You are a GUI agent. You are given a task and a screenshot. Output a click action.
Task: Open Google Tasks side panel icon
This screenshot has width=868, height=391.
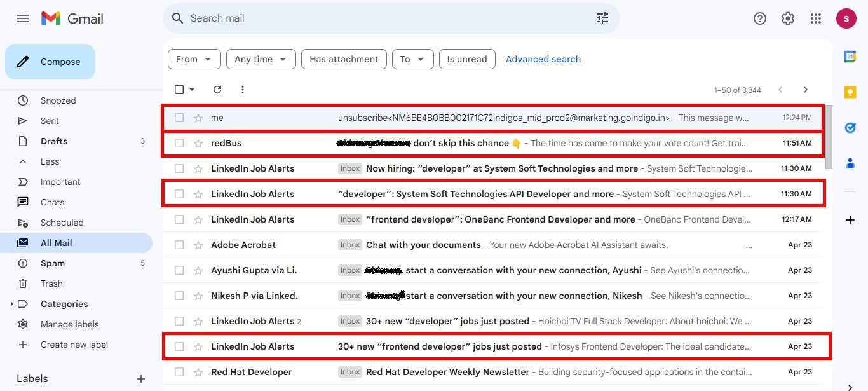coord(850,128)
